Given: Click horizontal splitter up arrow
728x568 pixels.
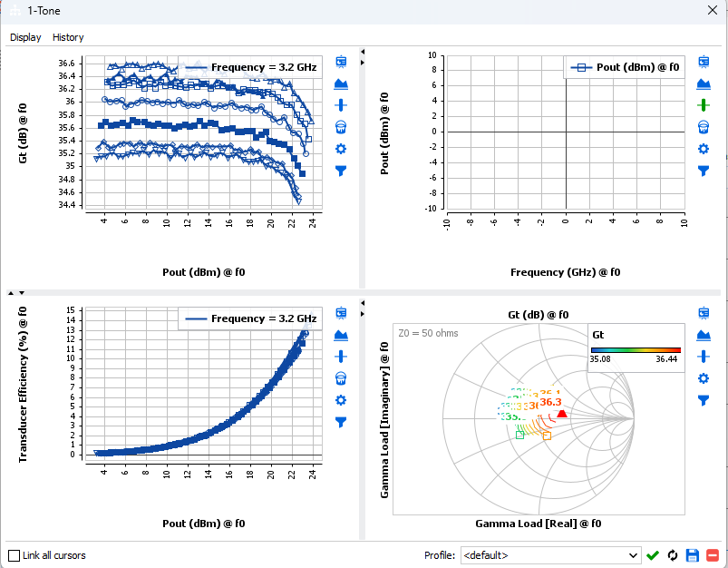Looking at the screenshot, I should (11, 293).
